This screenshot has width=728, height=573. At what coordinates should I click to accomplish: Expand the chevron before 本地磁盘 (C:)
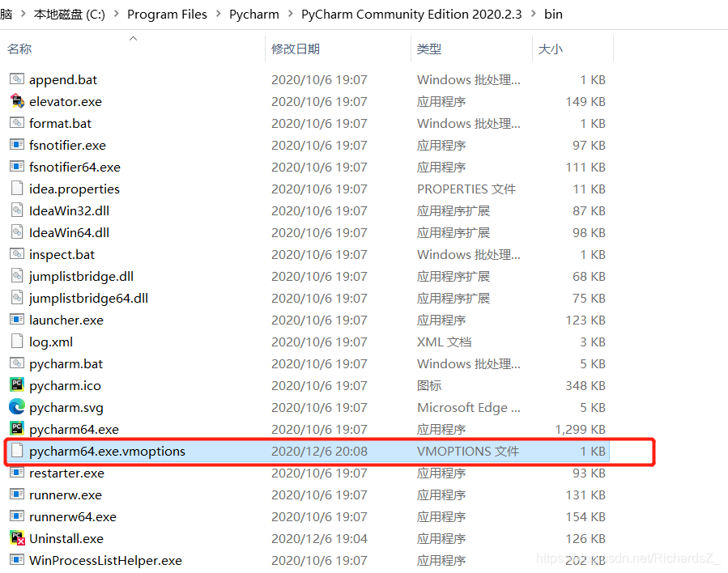tap(23, 15)
